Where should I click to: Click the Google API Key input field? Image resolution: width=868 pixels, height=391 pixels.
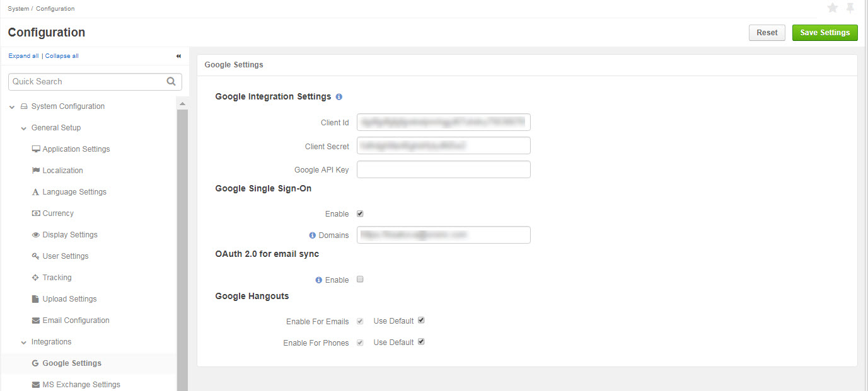click(x=444, y=169)
